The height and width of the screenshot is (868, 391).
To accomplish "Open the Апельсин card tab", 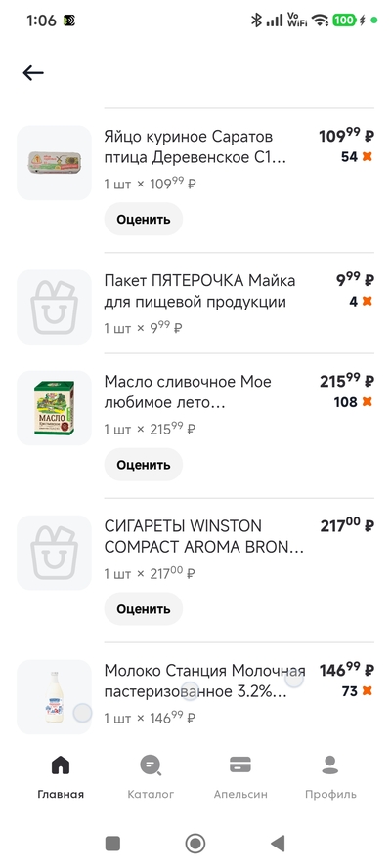I will tap(240, 778).
